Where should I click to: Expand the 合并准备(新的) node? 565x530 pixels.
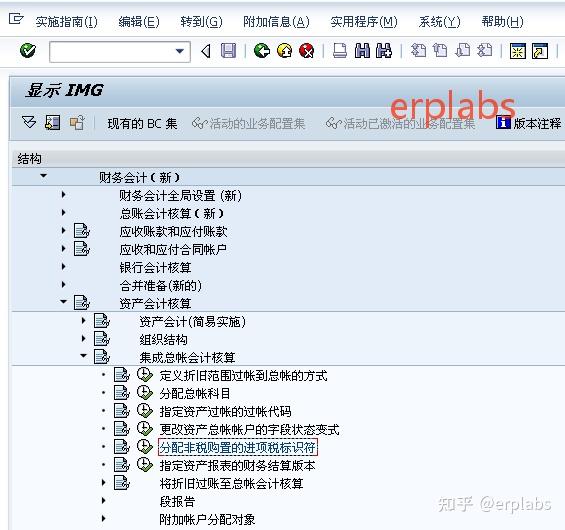coord(63,285)
